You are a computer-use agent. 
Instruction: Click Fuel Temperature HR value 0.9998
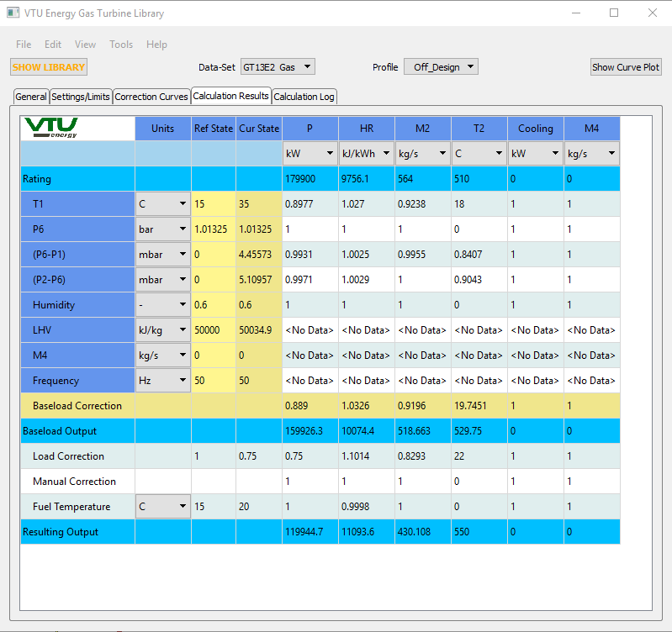pos(367,507)
